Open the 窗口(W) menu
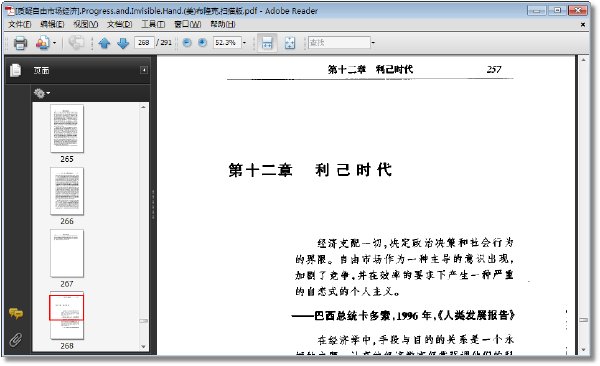 click(188, 24)
